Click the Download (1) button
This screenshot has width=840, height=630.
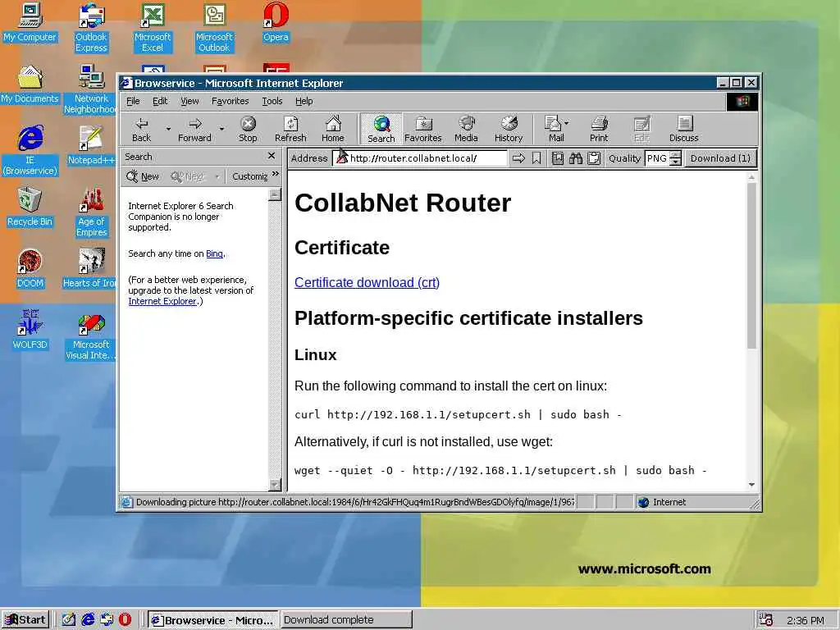(720, 158)
